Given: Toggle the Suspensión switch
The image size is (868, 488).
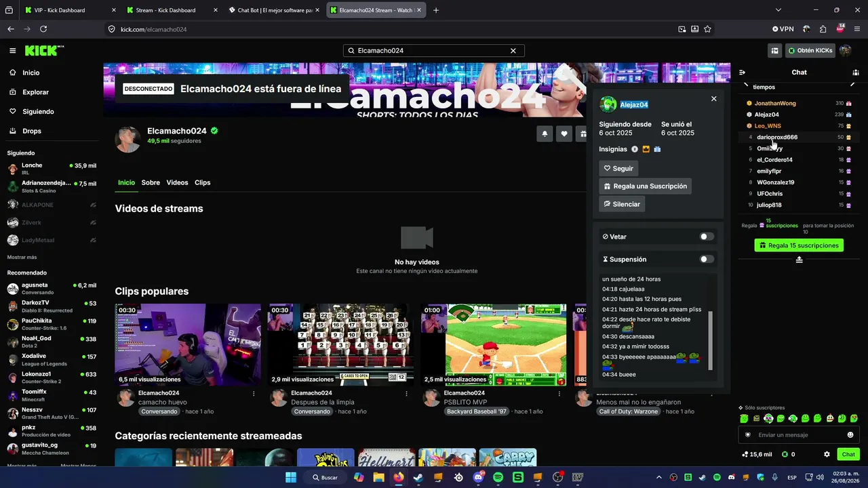Looking at the screenshot, I should click(x=707, y=259).
